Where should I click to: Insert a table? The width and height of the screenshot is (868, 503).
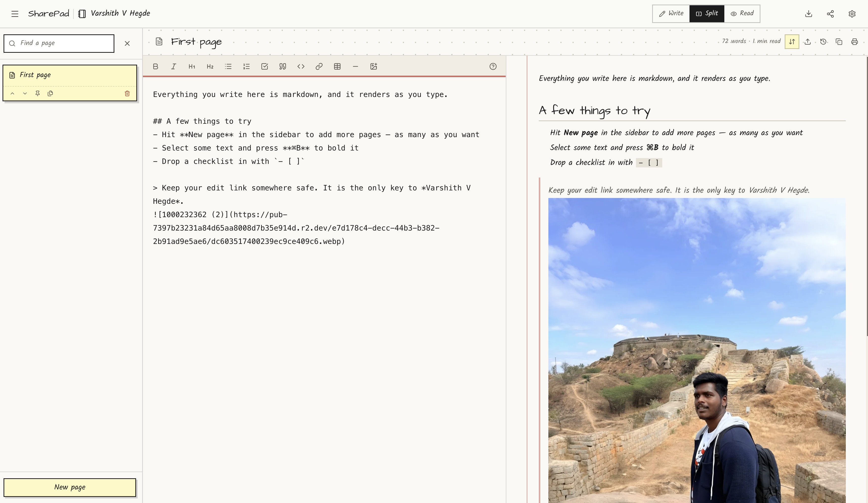click(x=337, y=66)
